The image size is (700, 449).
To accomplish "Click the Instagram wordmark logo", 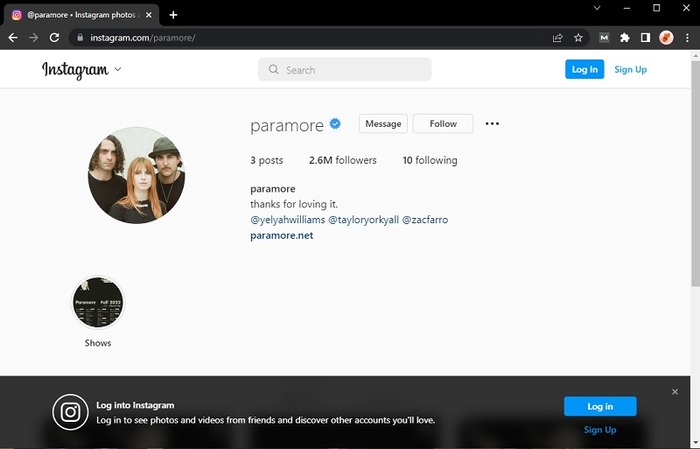I will pyautogui.click(x=75, y=70).
